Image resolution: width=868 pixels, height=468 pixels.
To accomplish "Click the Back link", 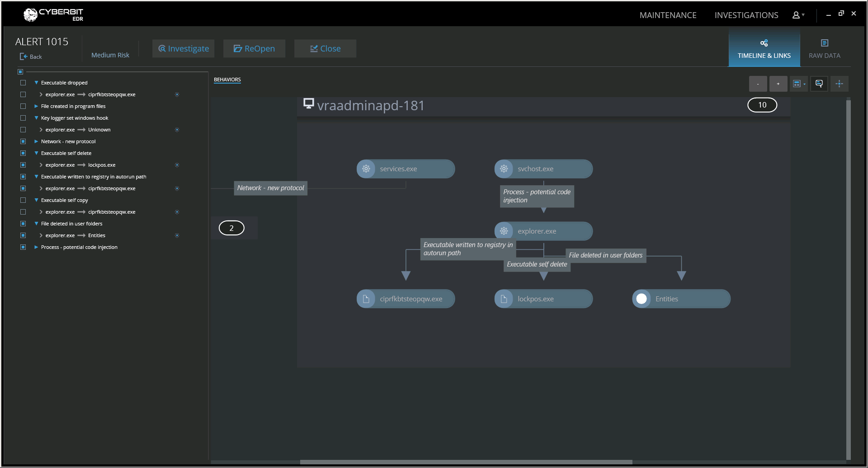I will (x=31, y=56).
